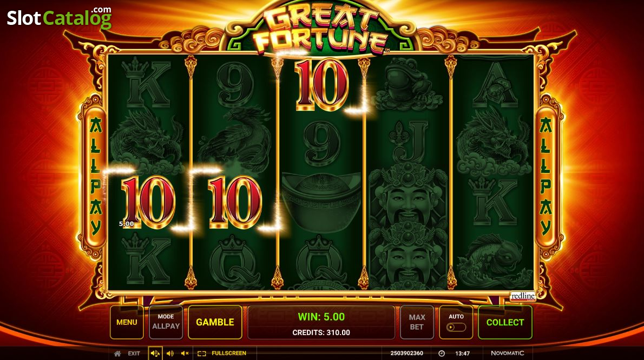Click the fullscreen brackets icon
The height and width of the screenshot is (360, 644).
(202, 353)
